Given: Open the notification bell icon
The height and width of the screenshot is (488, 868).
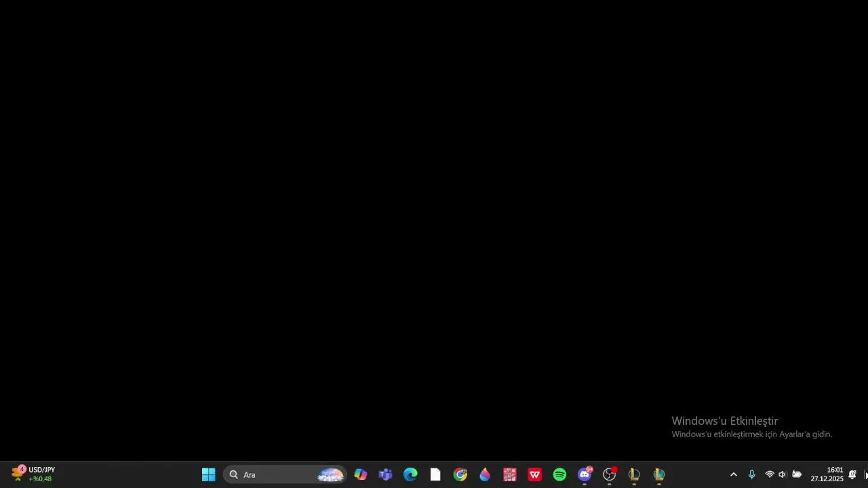Looking at the screenshot, I should [852, 474].
